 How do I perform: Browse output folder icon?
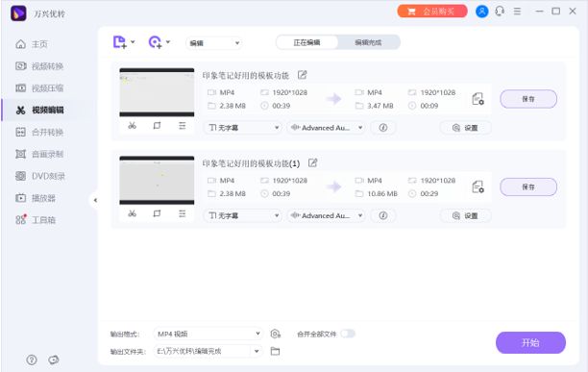point(275,352)
